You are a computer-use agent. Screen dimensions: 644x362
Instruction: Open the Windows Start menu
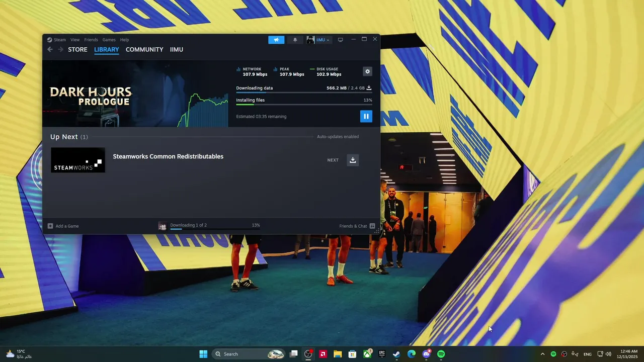click(203, 354)
